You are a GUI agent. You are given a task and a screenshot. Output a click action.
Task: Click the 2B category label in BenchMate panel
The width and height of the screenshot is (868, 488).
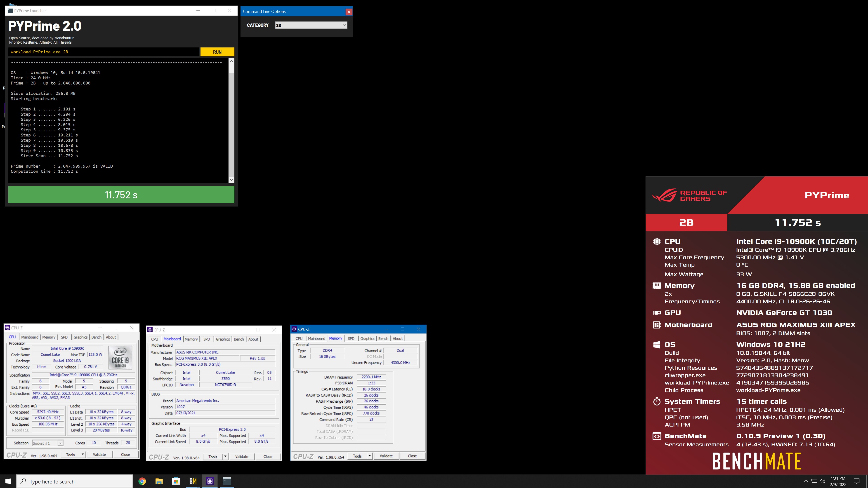pyautogui.click(x=686, y=223)
